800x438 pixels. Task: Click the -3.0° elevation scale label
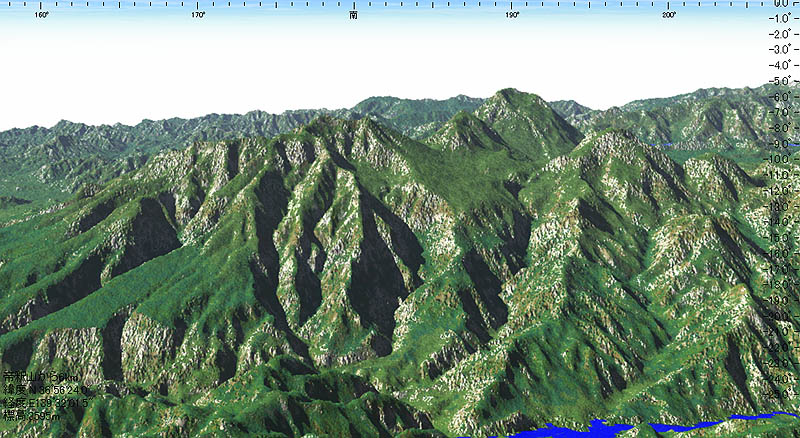tap(781, 49)
